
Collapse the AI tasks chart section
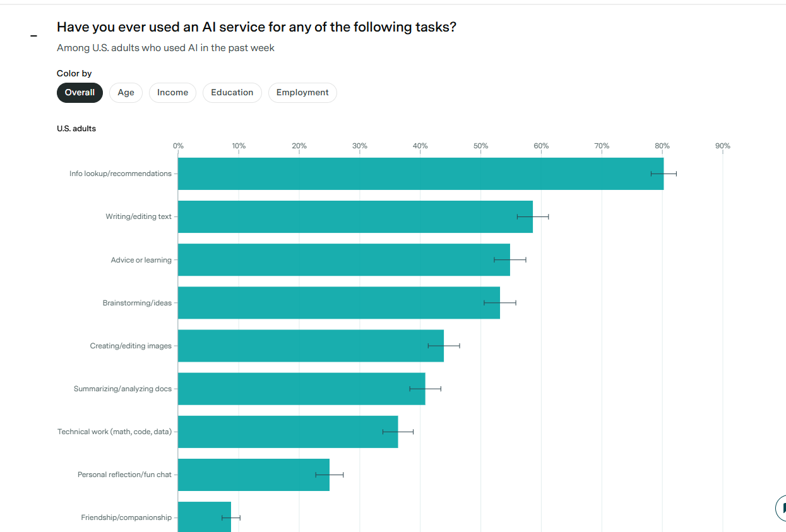33,35
